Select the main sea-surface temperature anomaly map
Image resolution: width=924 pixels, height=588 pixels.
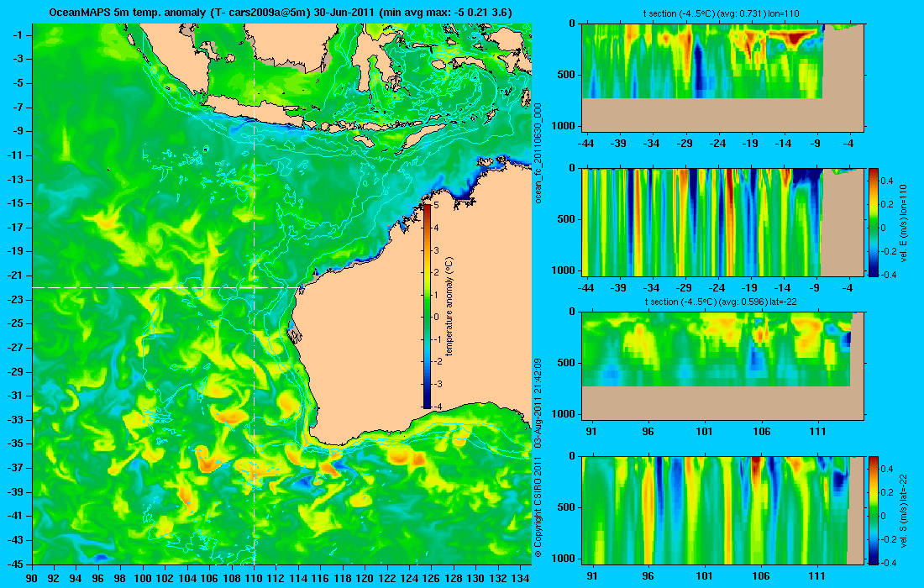point(281,294)
